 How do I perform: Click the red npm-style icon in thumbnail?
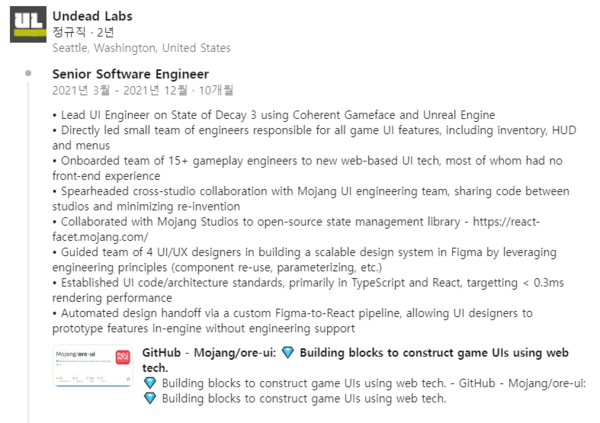pyautogui.click(x=122, y=358)
